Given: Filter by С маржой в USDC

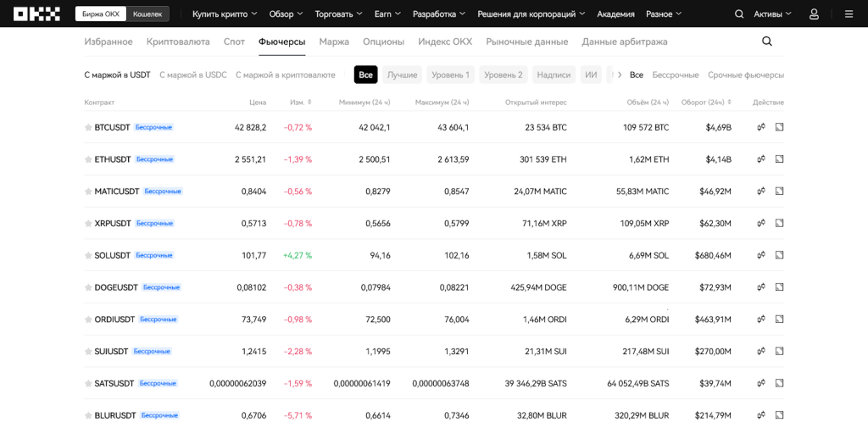Looking at the screenshot, I should click(193, 75).
